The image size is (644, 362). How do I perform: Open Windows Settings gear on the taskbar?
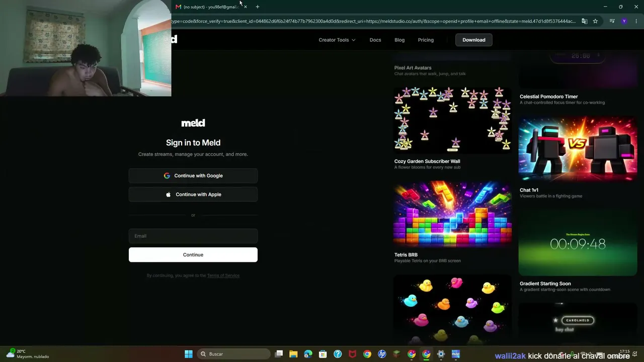point(441,354)
